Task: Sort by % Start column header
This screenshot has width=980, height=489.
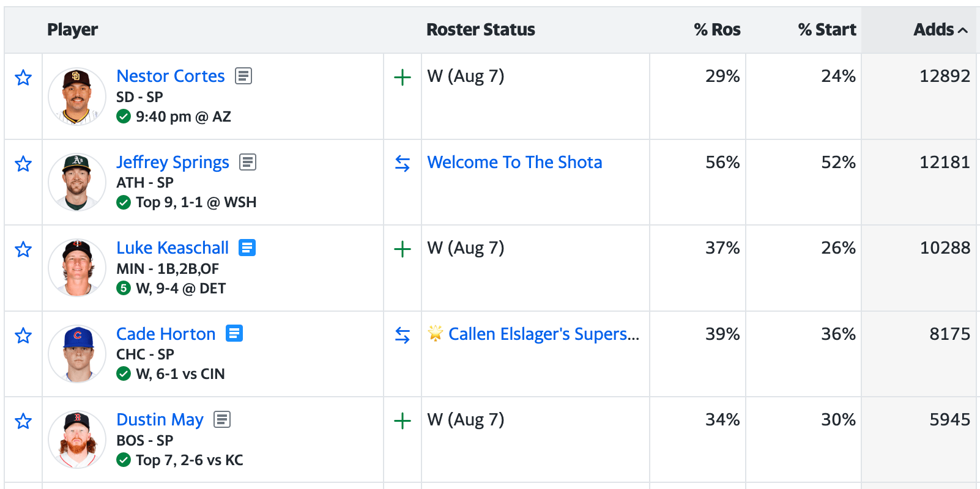Action: click(827, 29)
